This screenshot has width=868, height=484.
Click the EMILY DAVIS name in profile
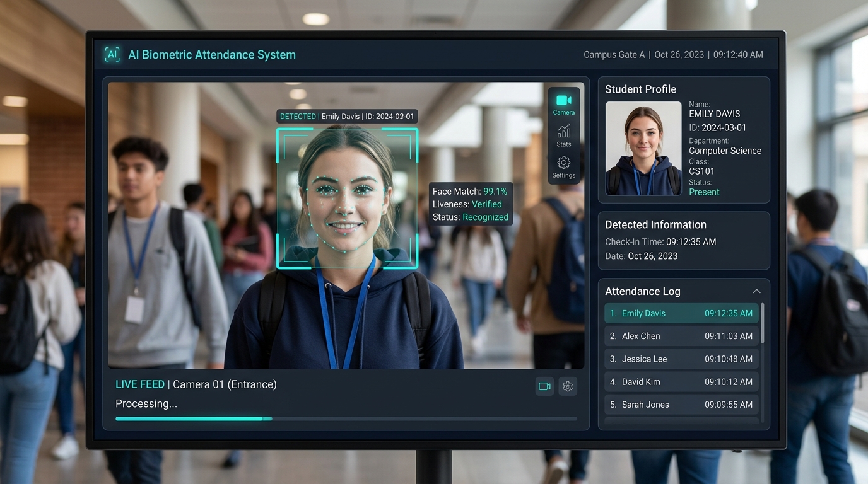714,114
